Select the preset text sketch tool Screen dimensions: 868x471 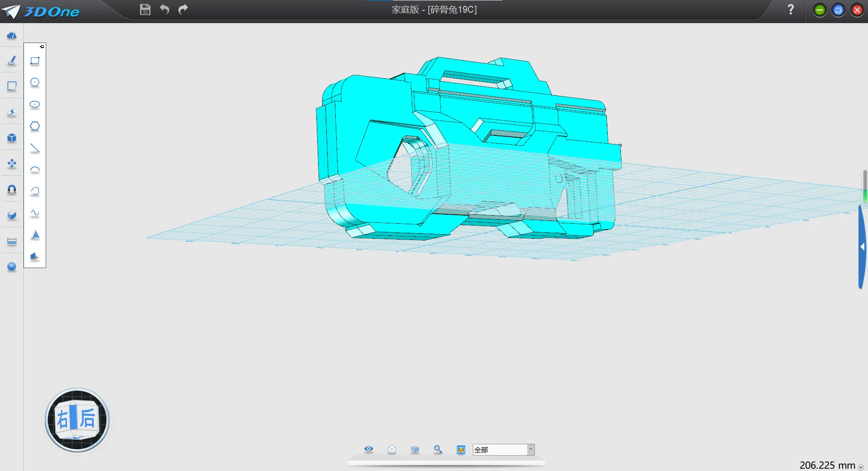click(35, 235)
